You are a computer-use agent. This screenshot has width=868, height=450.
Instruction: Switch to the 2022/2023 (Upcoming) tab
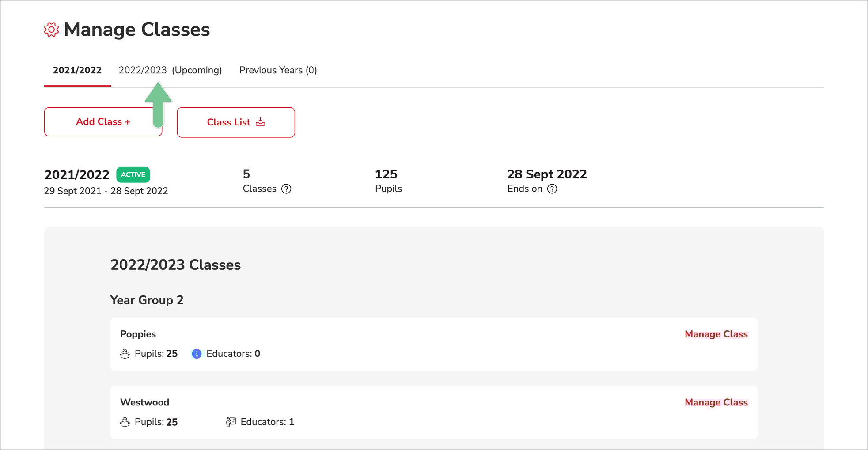coord(170,70)
